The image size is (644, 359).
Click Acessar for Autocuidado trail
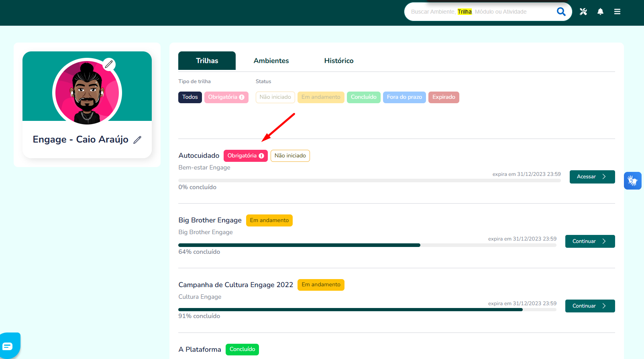592,177
